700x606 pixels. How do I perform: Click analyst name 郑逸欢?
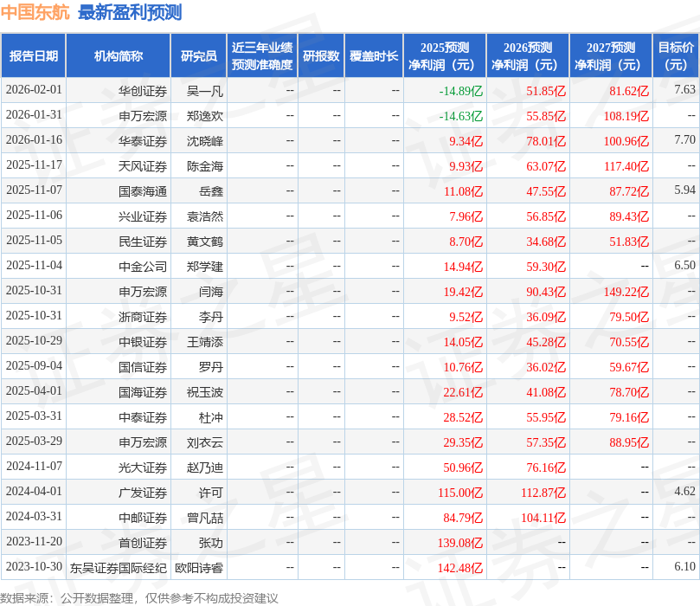pos(205,116)
